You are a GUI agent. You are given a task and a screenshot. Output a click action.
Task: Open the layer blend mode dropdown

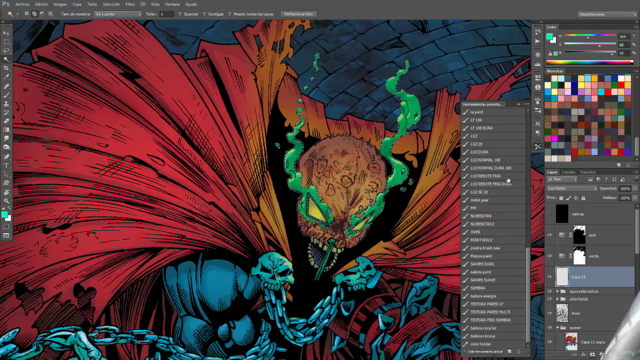571,189
